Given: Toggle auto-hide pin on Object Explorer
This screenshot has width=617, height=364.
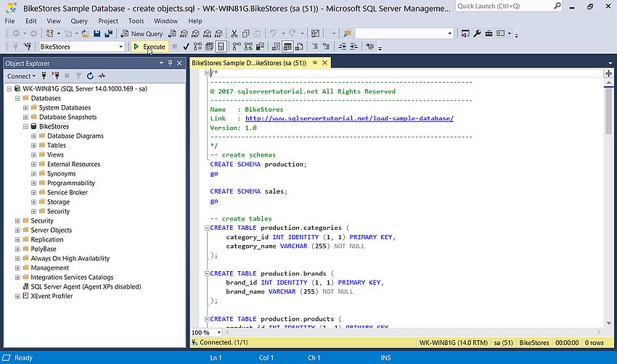Looking at the screenshot, I should coord(171,63).
